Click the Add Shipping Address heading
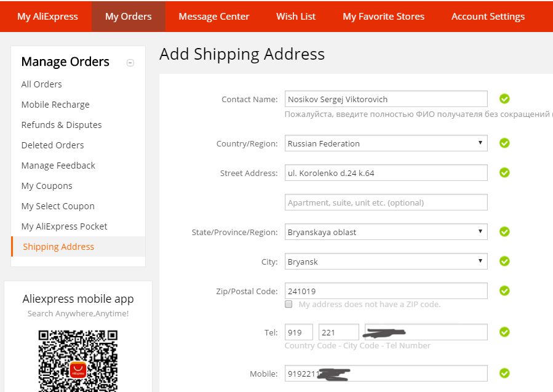Screen dimensions: 553x392 click(242, 54)
